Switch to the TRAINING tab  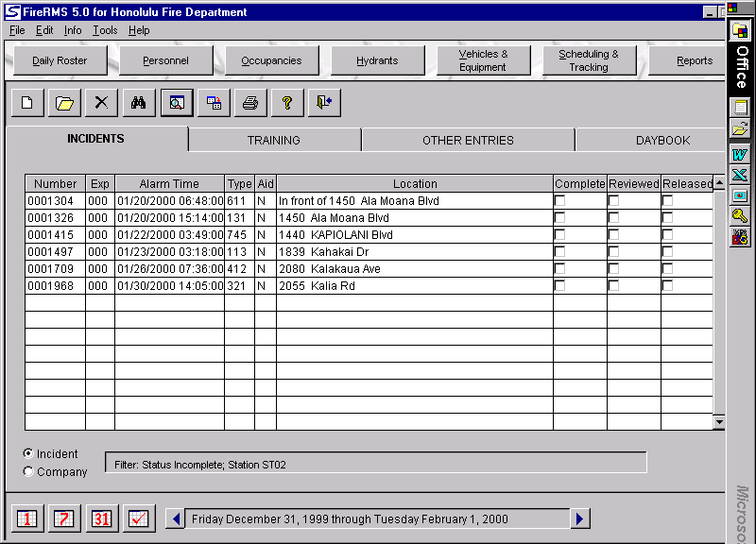274,140
